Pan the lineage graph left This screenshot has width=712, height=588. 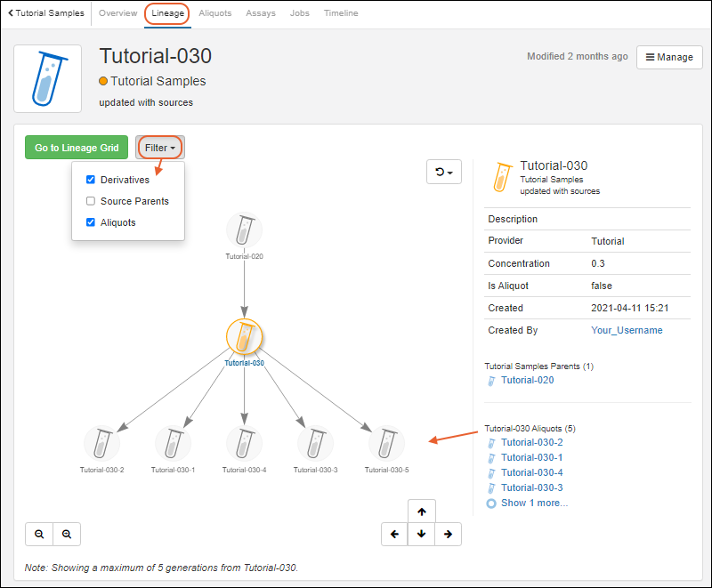coord(394,534)
